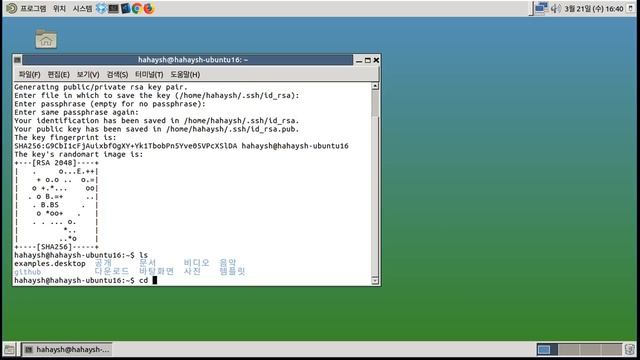
Task: Open the home folder desktop icon
Action: point(46,39)
